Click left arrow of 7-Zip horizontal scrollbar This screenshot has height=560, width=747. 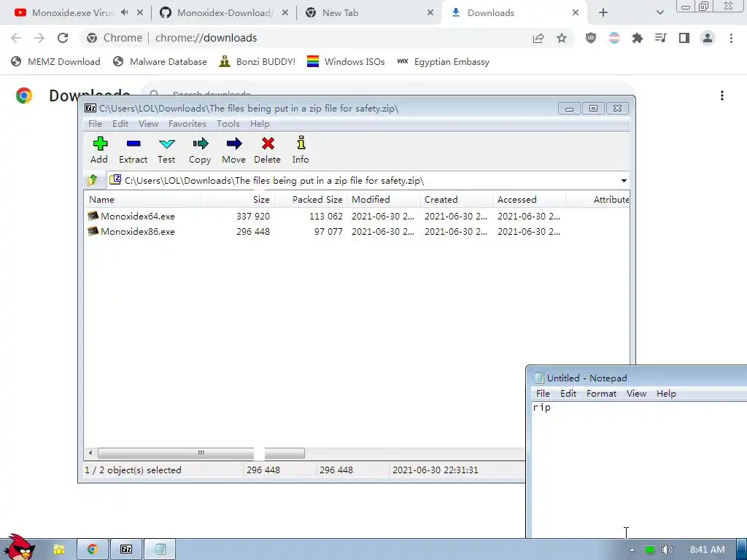pos(90,453)
